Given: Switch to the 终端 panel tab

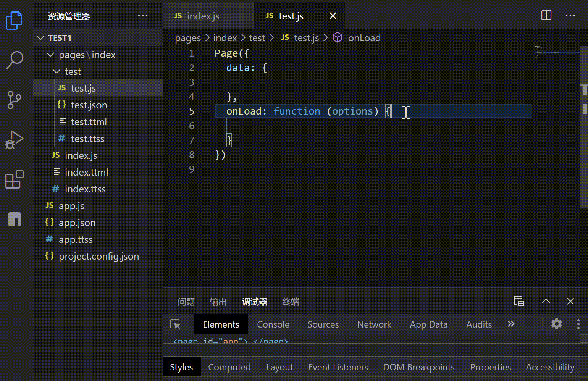Looking at the screenshot, I should click(x=291, y=302).
